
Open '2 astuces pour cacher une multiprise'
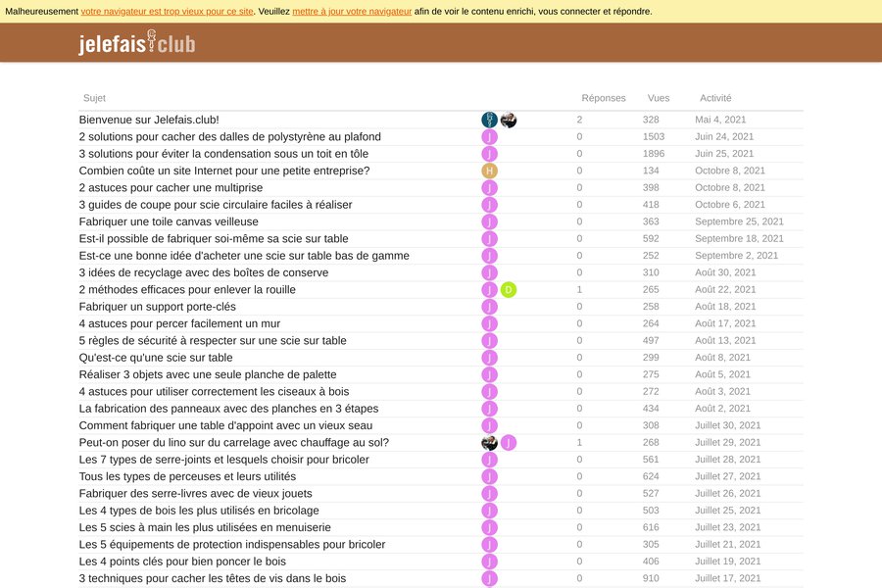coord(171,188)
